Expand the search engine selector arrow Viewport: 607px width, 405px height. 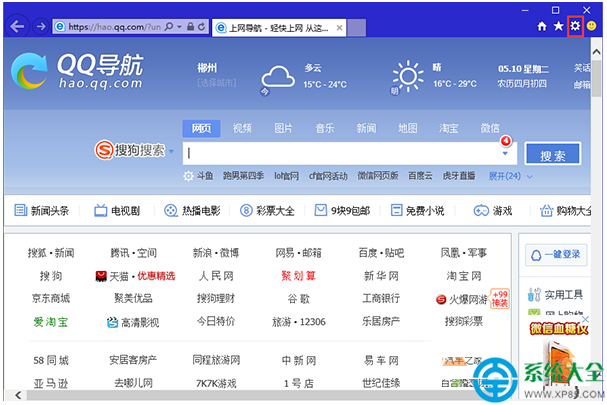point(171,151)
